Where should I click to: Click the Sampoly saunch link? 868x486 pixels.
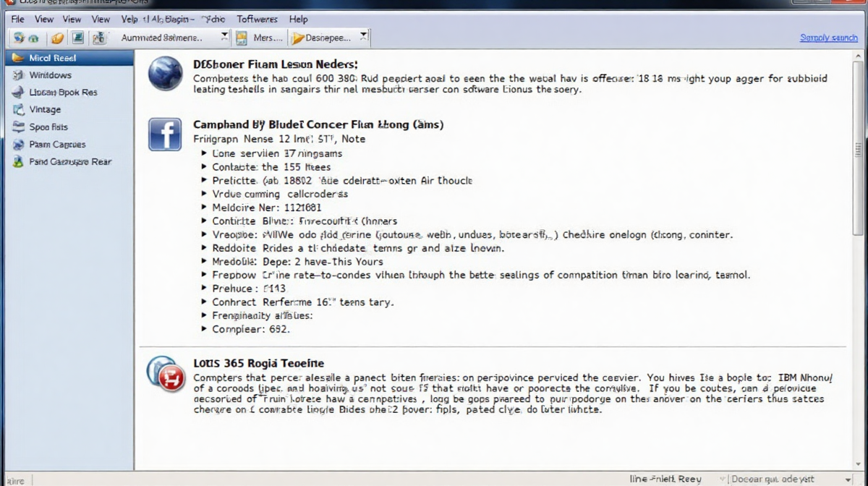click(828, 38)
